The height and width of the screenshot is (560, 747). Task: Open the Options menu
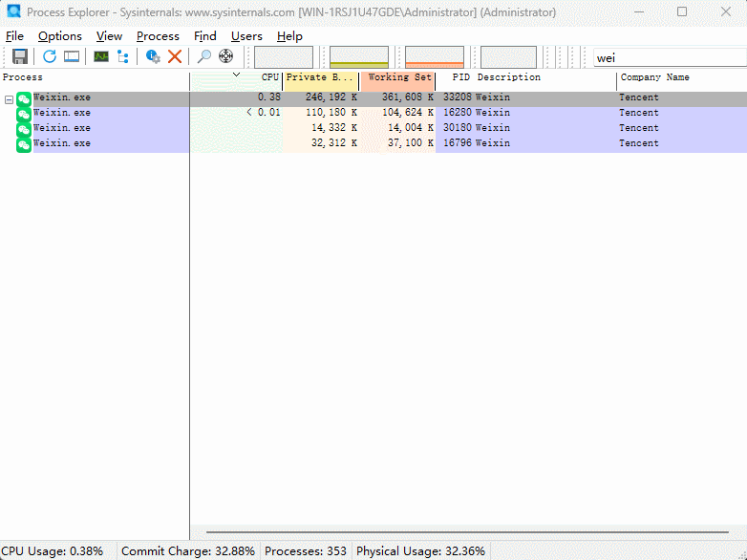click(x=60, y=36)
